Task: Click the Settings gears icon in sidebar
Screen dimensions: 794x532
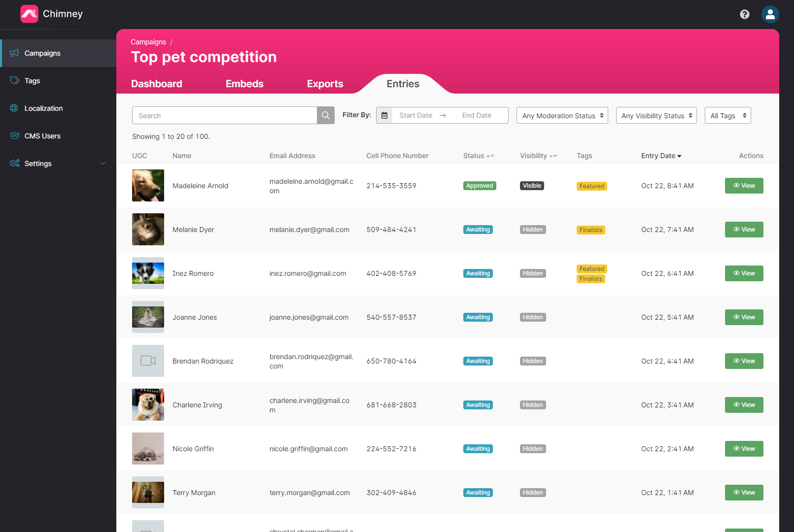Action: coord(15,163)
